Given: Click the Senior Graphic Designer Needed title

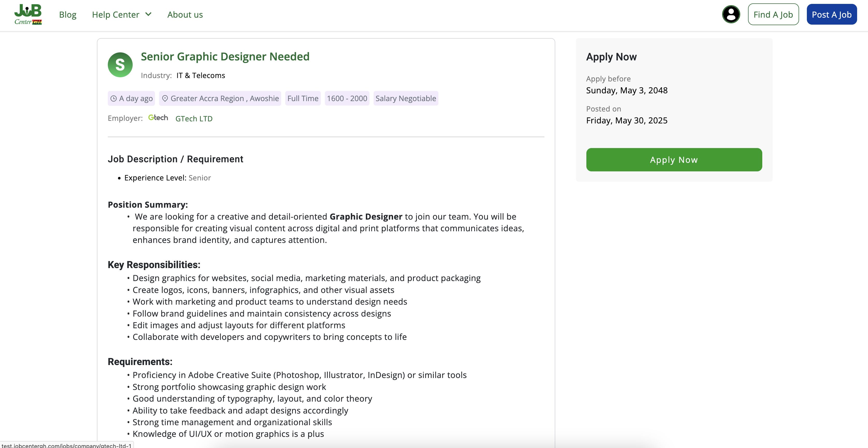Looking at the screenshot, I should (x=225, y=57).
